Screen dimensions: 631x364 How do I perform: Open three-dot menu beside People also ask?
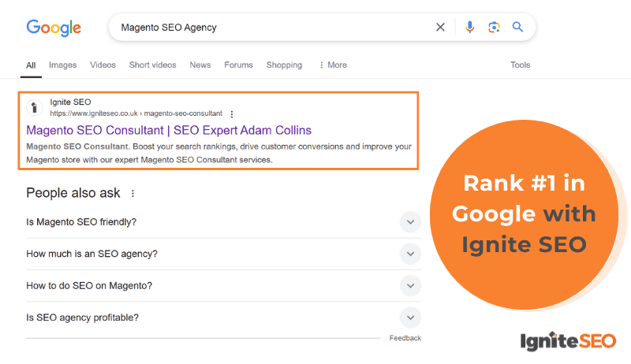133,194
